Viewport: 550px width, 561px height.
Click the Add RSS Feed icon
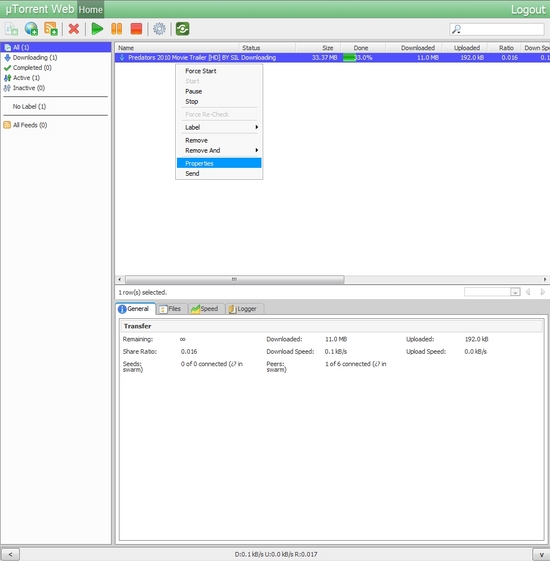pos(50,29)
